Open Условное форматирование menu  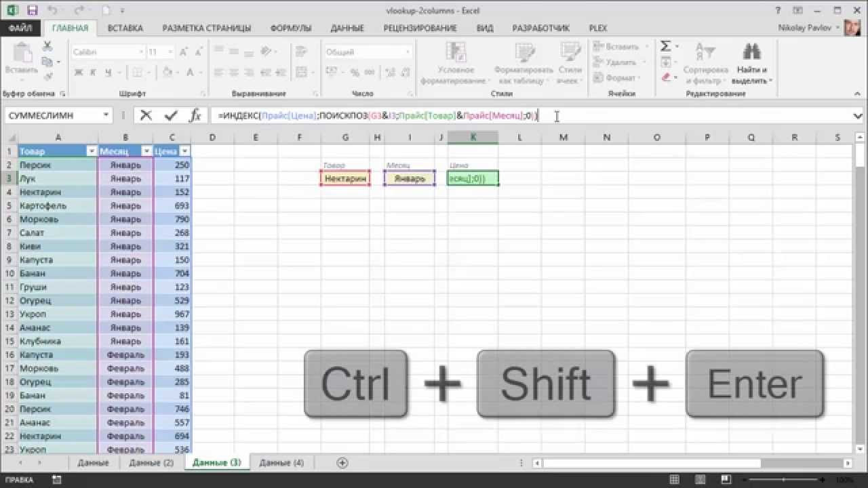click(x=456, y=64)
